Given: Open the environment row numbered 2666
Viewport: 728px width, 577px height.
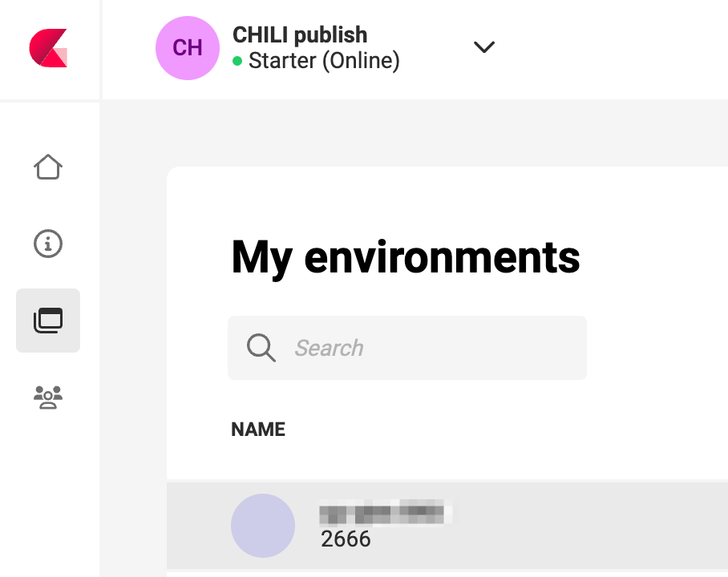Looking at the screenshot, I should 447,526.
